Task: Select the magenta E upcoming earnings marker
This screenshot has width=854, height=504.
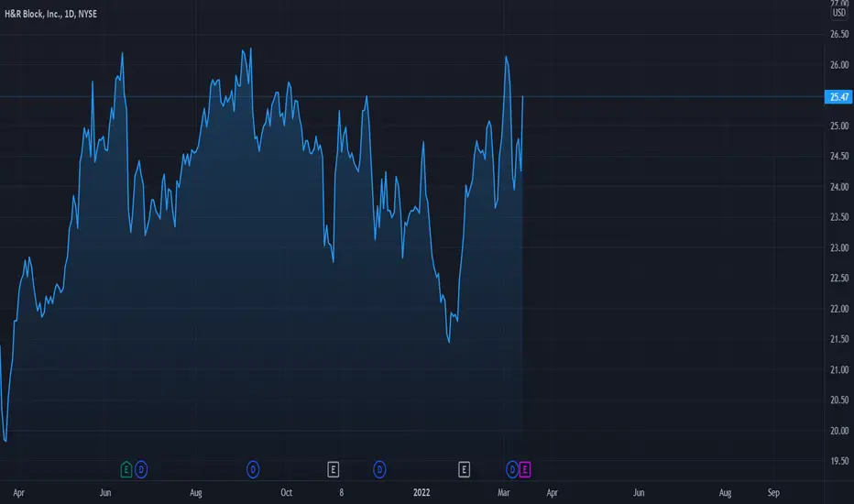Action: (524, 469)
